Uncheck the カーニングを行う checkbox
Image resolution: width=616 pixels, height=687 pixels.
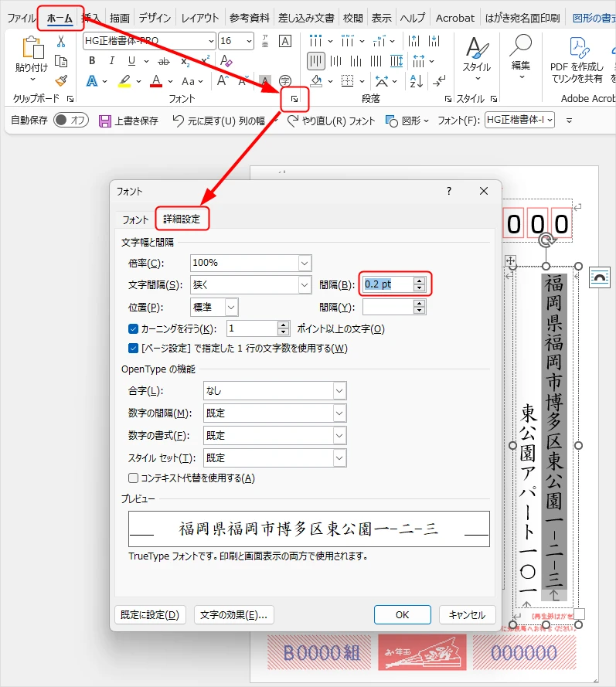(133, 328)
